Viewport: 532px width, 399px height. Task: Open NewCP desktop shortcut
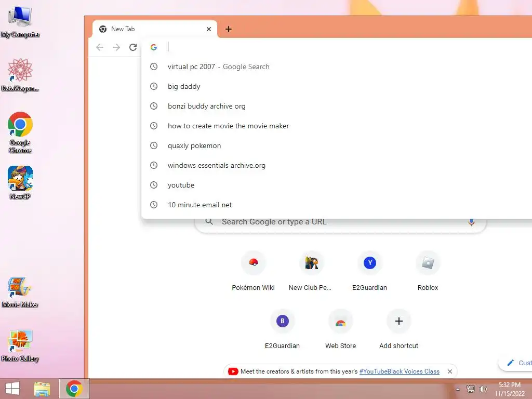(20, 182)
